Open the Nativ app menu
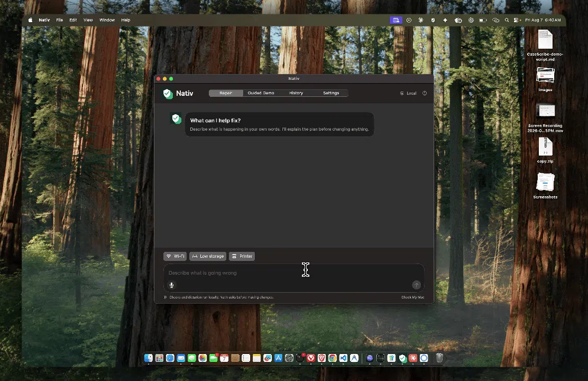588x381 pixels. (x=44, y=20)
